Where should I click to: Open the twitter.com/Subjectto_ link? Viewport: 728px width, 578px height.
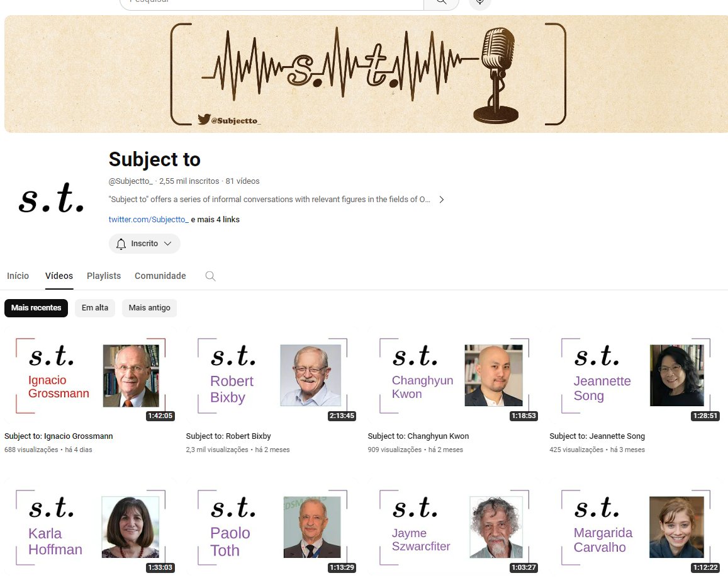(148, 219)
